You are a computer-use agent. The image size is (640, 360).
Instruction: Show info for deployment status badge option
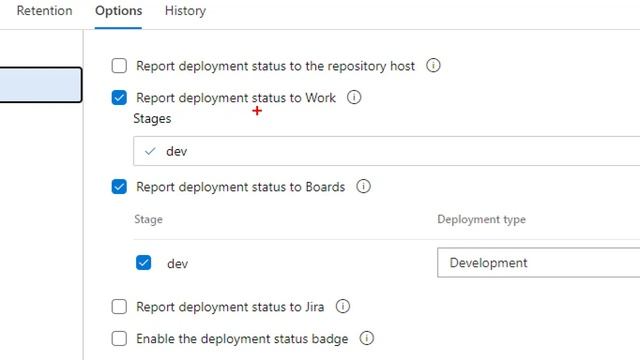point(367,338)
